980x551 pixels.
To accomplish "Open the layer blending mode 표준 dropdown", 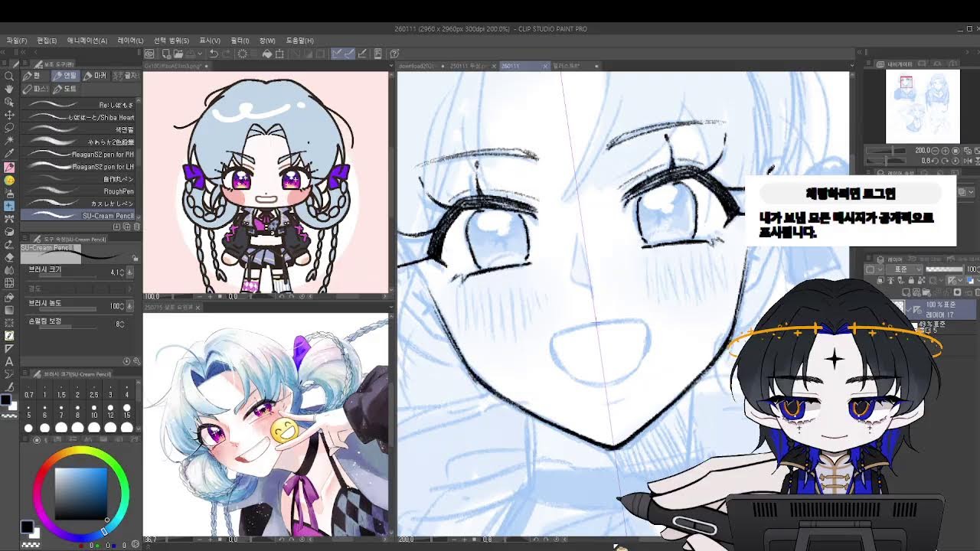I will pyautogui.click(x=905, y=269).
